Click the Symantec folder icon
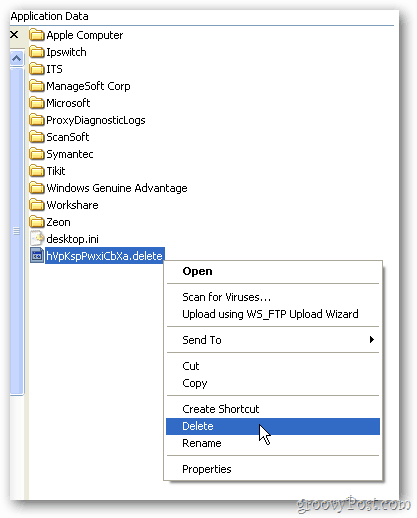 coord(36,154)
